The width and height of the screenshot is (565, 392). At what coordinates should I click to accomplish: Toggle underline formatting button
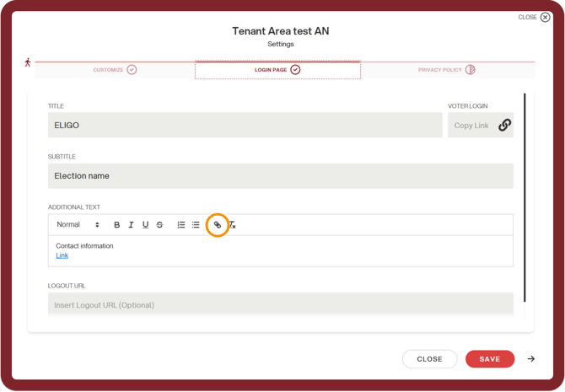pos(145,225)
